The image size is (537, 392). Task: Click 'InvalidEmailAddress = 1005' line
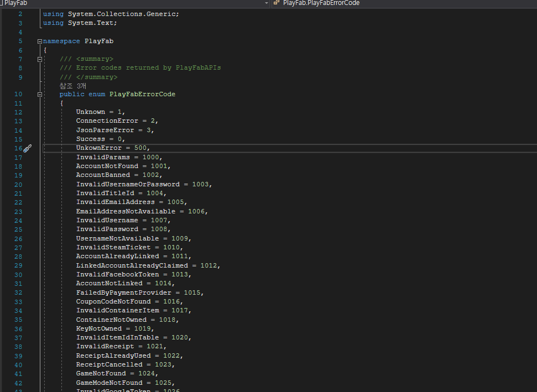point(132,202)
